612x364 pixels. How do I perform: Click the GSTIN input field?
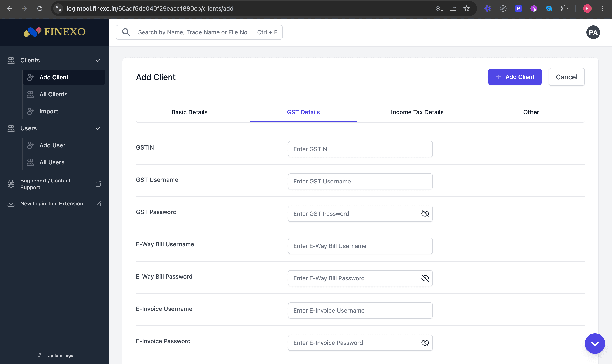pyautogui.click(x=360, y=149)
